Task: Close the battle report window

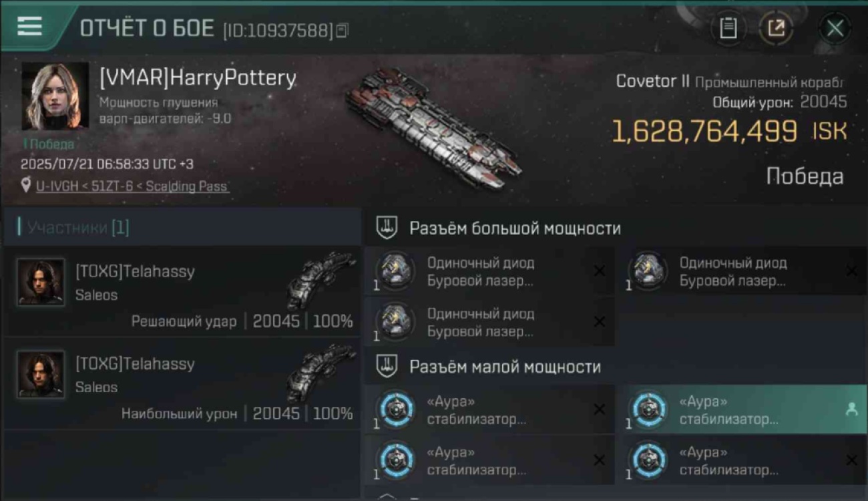Action: (835, 28)
